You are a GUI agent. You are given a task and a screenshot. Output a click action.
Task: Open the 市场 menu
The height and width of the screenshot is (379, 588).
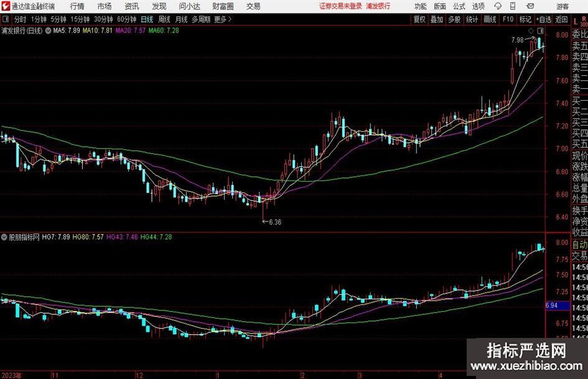point(105,6)
